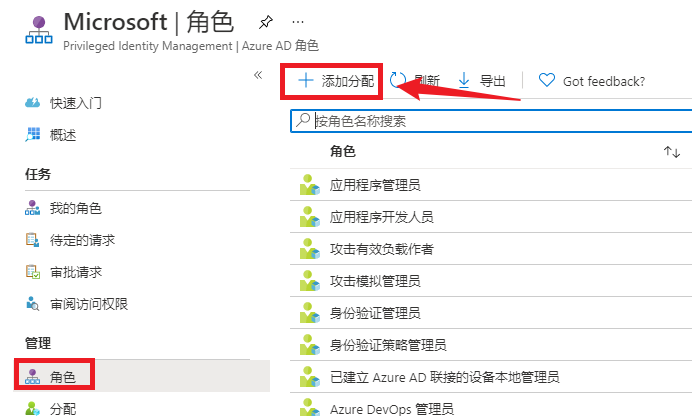Select 角色 under the 管理 section
The width and height of the screenshot is (692, 416).
[62, 377]
